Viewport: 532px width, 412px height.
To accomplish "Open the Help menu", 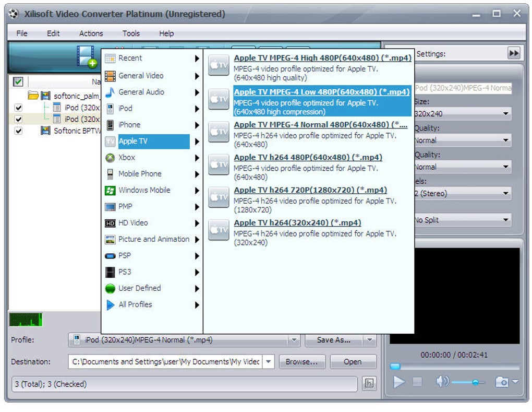I will [x=166, y=33].
